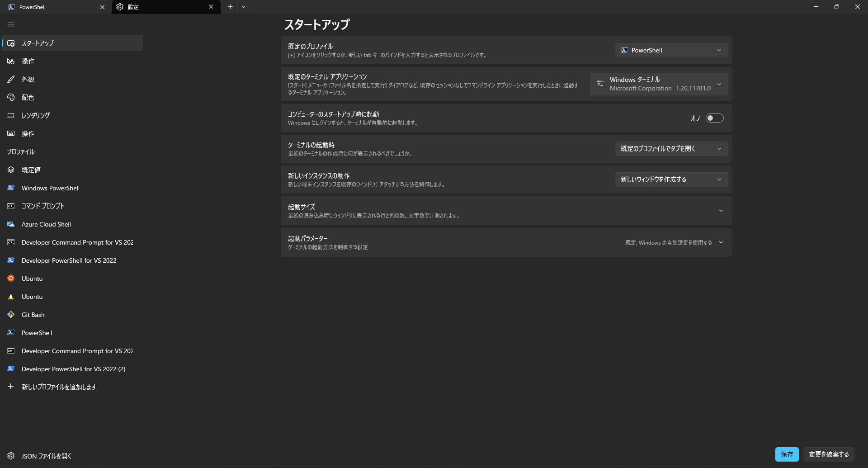This screenshot has width=868, height=468.
Task: Open 新しいインスタンスの動作 dropdown
Action: (x=671, y=180)
